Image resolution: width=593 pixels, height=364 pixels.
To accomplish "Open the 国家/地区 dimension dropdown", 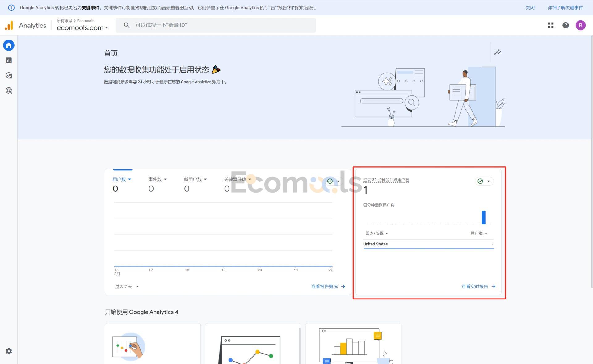I will pos(376,233).
